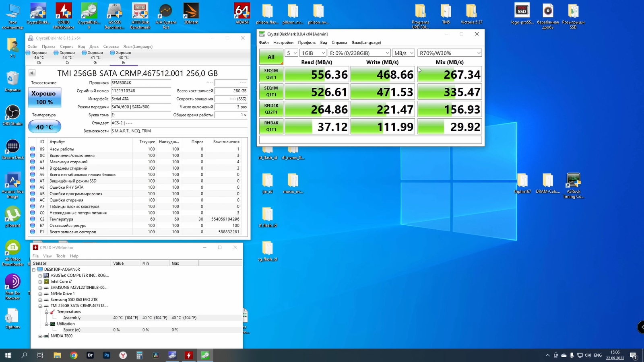Select the disk E: status tab at 40 °C
This screenshot has height=362, width=644.
123,58
